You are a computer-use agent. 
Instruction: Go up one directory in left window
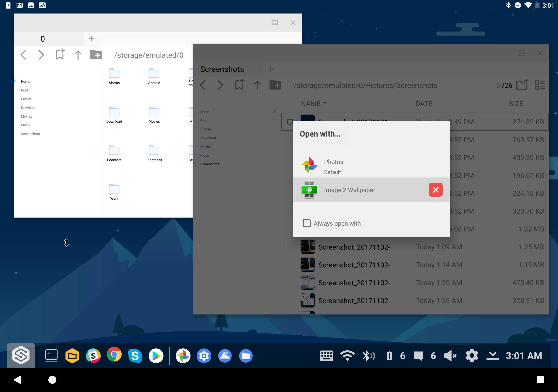click(x=78, y=55)
